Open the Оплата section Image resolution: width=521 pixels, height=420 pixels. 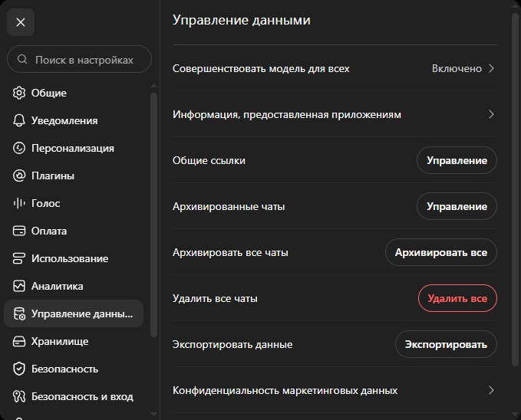tap(74, 231)
